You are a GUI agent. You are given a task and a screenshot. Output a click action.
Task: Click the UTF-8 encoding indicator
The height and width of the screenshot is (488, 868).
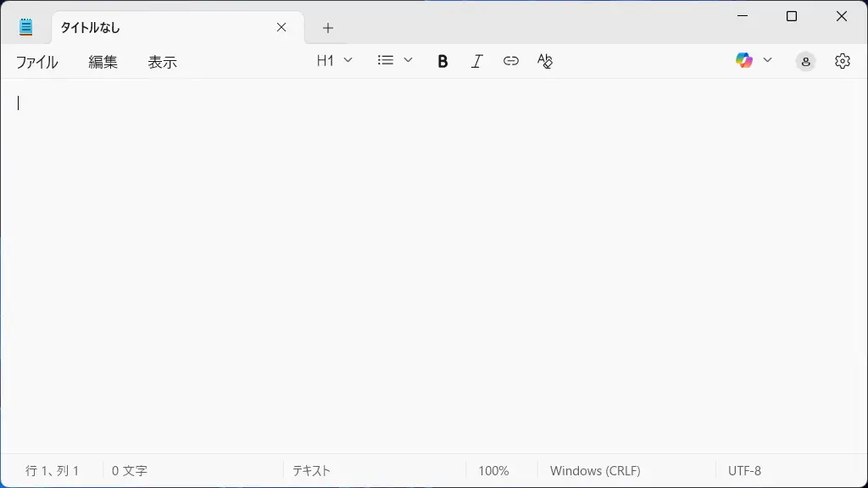[x=744, y=471]
